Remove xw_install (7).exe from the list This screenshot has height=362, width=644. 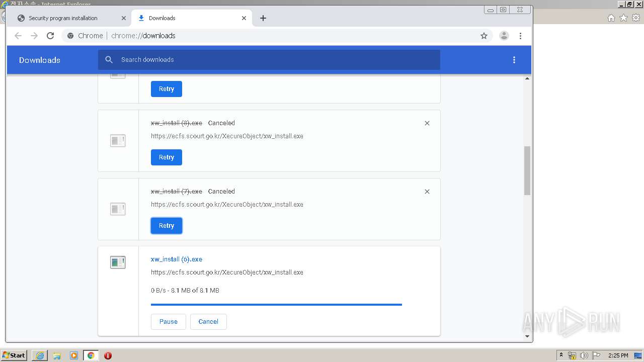427,192
